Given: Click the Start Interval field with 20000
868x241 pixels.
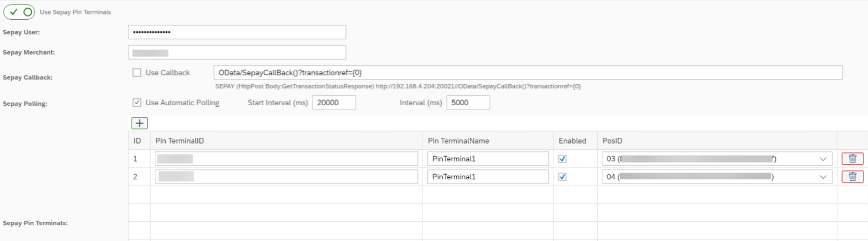Looking at the screenshot, I should click(x=334, y=103).
